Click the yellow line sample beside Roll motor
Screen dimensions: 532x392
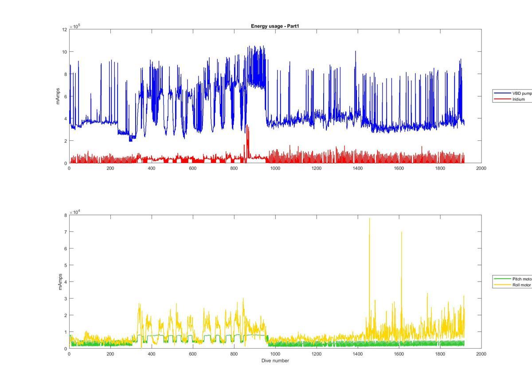(x=502, y=285)
